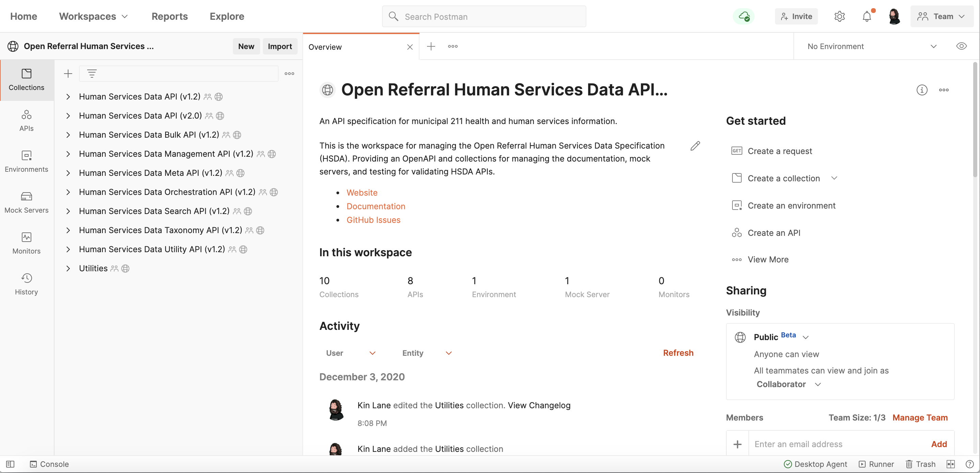Click the Import button
The width and height of the screenshot is (980, 473).
[280, 46]
